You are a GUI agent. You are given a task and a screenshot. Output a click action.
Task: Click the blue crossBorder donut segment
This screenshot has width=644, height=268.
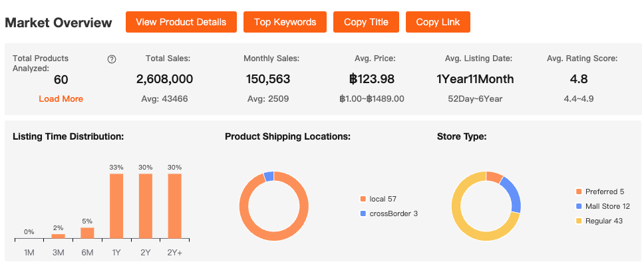pos(269,176)
